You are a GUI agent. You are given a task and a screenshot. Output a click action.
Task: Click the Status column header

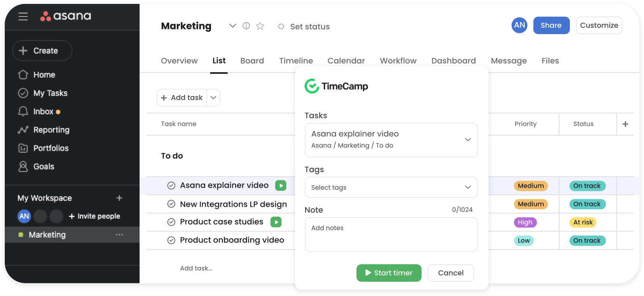coord(583,124)
